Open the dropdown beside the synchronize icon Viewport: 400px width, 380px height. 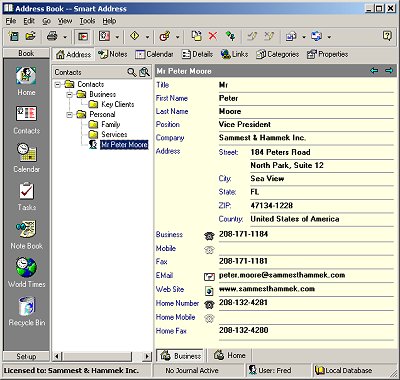(x=329, y=37)
